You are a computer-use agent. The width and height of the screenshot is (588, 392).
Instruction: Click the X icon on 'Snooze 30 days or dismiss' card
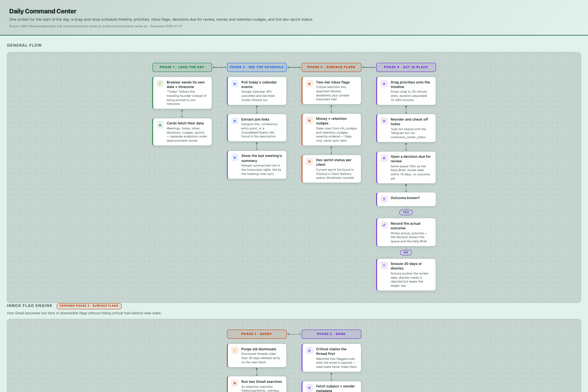point(384,265)
